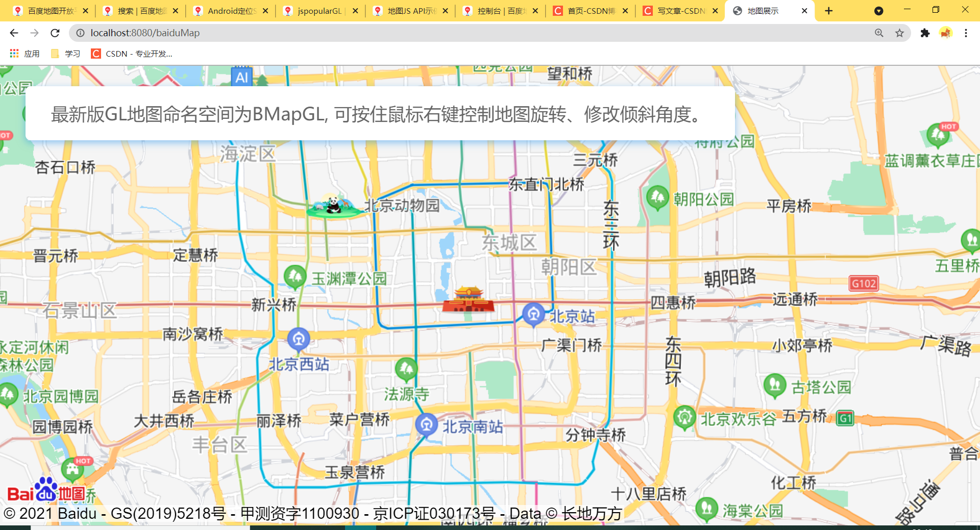Open the Chrome three-dot menu
980x530 pixels.
pos(966,33)
